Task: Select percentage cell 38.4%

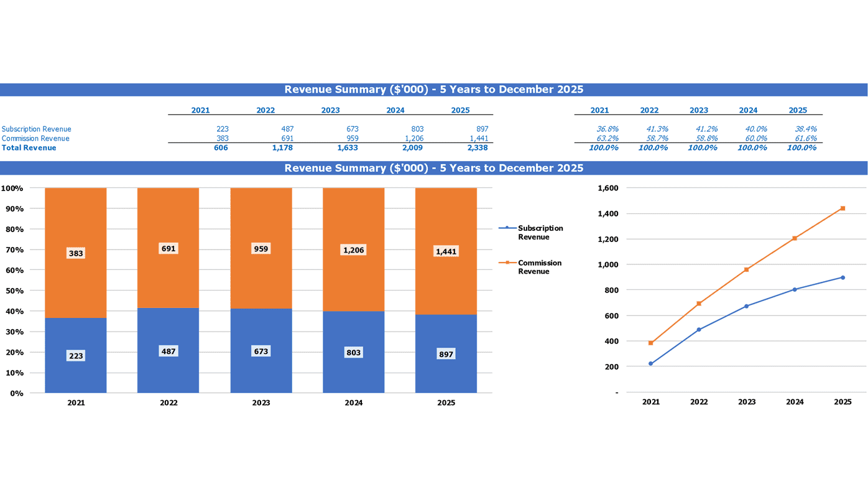Action: coord(805,129)
